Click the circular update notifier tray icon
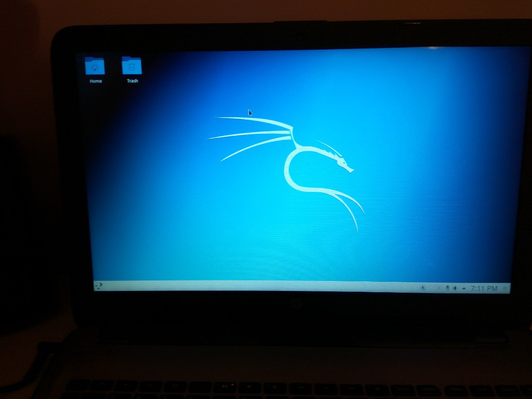This screenshot has width=532, height=399. 423,288
